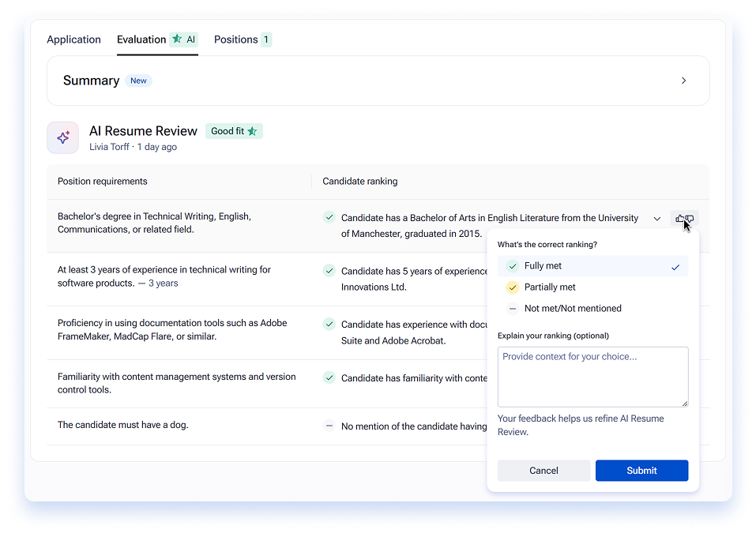Click 'The candidate must have a dog' requirement
Screen dimensions: 756x533
123,425
